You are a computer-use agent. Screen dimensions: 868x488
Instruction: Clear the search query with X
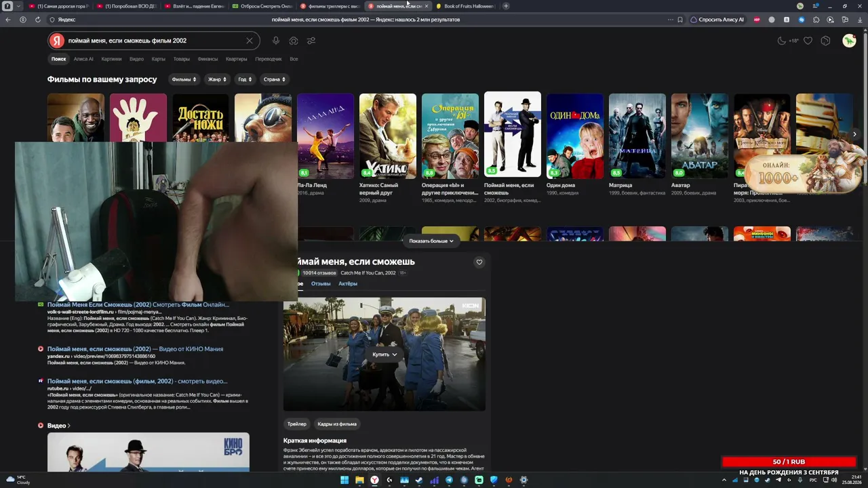[250, 41]
